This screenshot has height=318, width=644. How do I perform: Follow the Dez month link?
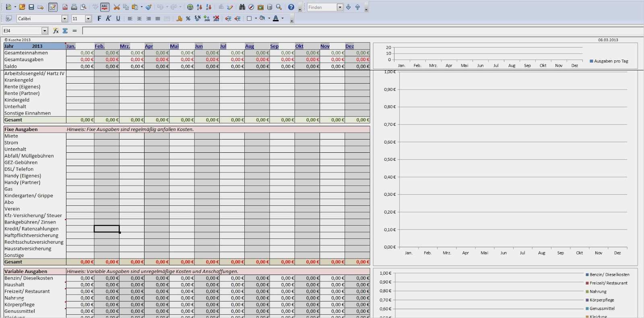(349, 46)
